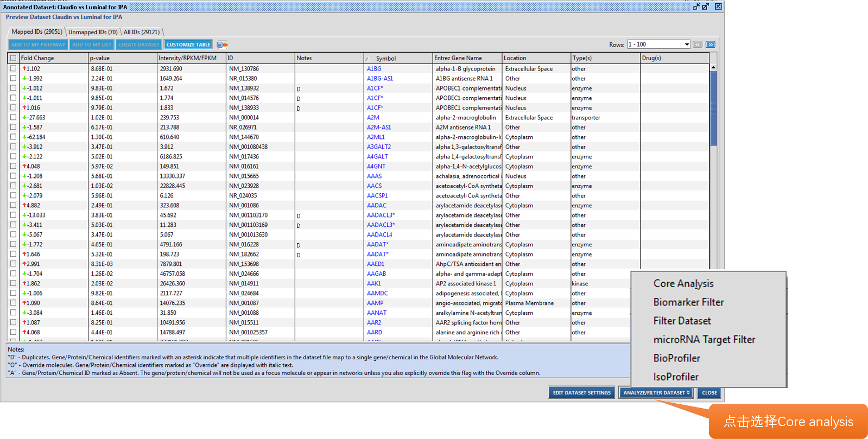
Task: Switch to Mapped IDs (29051) tab
Action: point(37,31)
